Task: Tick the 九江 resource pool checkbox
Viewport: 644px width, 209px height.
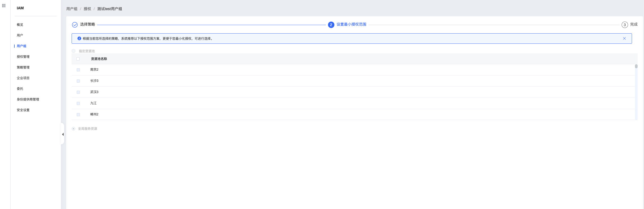Action: 78,103
